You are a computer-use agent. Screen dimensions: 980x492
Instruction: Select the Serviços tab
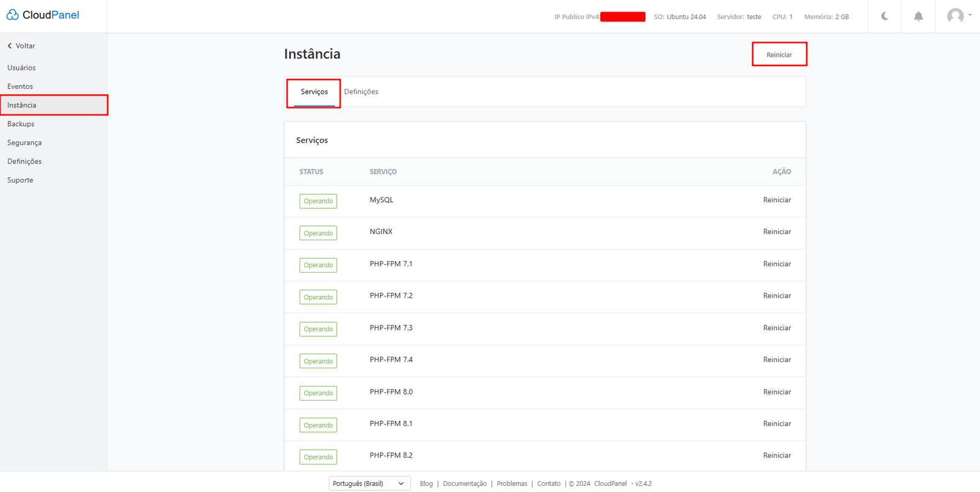coord(314,92)
